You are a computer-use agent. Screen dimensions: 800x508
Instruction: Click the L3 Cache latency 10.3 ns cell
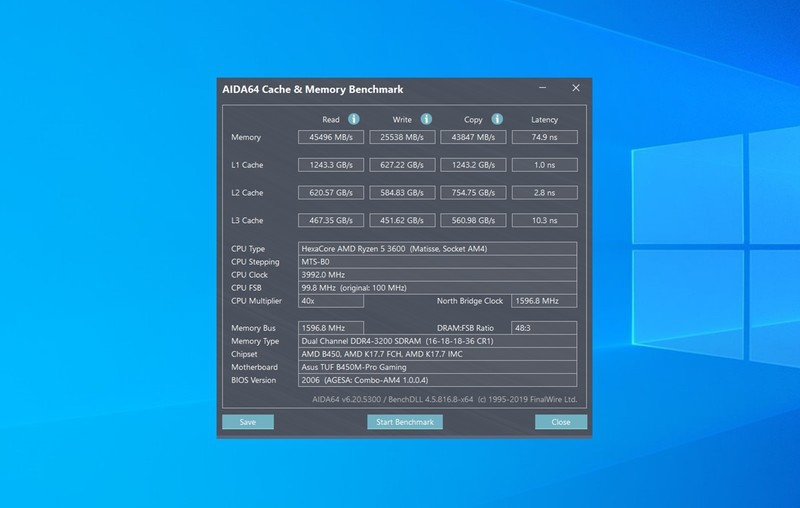[544, 220]
